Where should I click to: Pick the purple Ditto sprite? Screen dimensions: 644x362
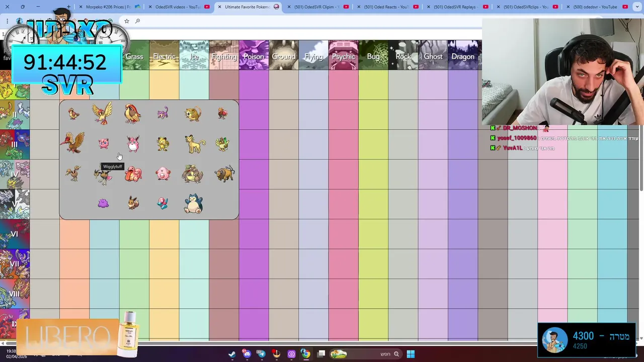(x=103, y=203)
